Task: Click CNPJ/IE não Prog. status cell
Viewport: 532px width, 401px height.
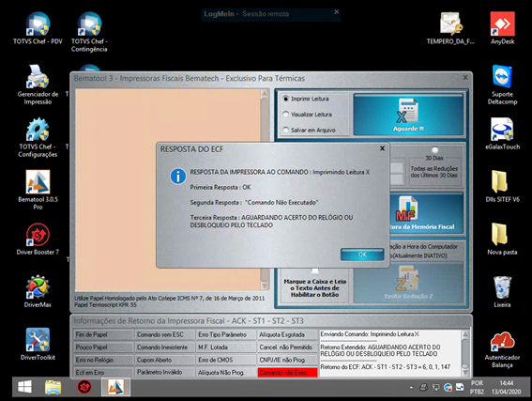Action: (x=287, y=360)
